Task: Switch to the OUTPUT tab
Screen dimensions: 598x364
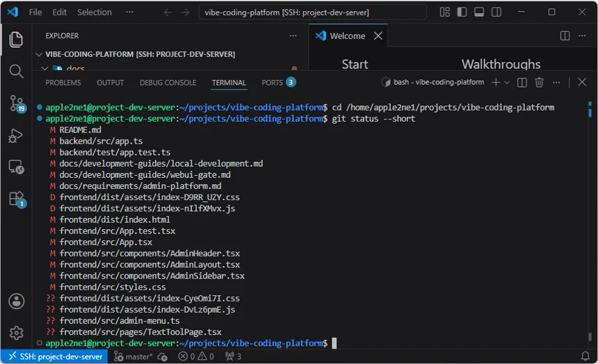Action: 111,83
